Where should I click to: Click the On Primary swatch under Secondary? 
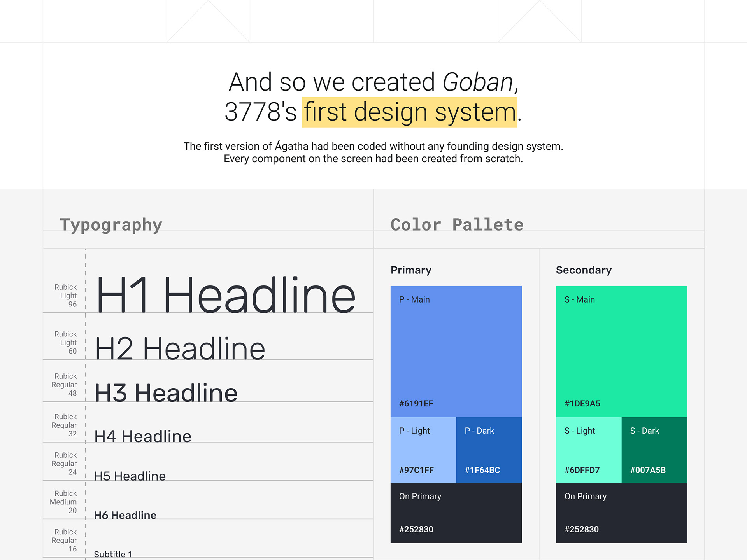coord(621,513)
